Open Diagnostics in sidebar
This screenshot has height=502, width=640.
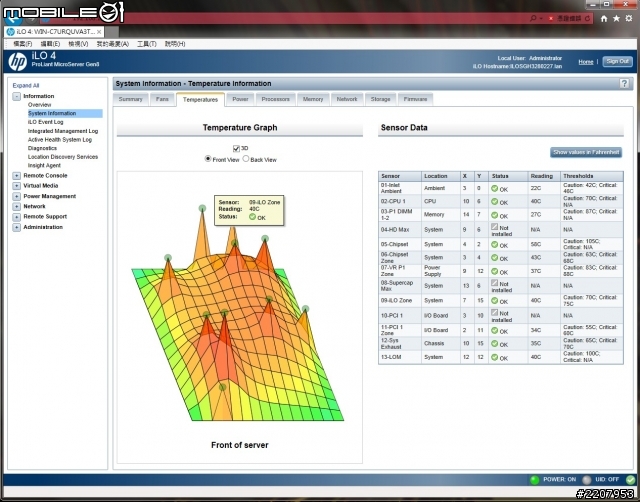tap(42, 148)
